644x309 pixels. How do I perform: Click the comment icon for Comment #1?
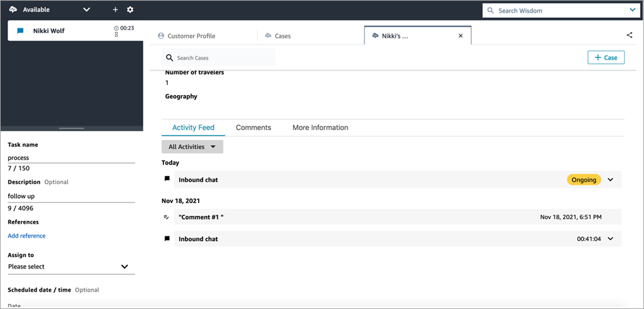point(167,217)
